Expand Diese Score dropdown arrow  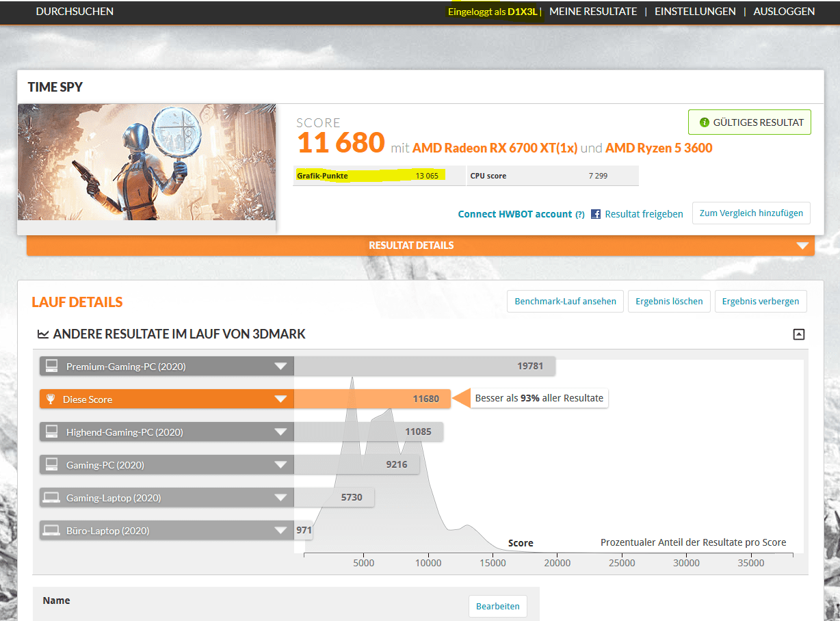[280, 399]
